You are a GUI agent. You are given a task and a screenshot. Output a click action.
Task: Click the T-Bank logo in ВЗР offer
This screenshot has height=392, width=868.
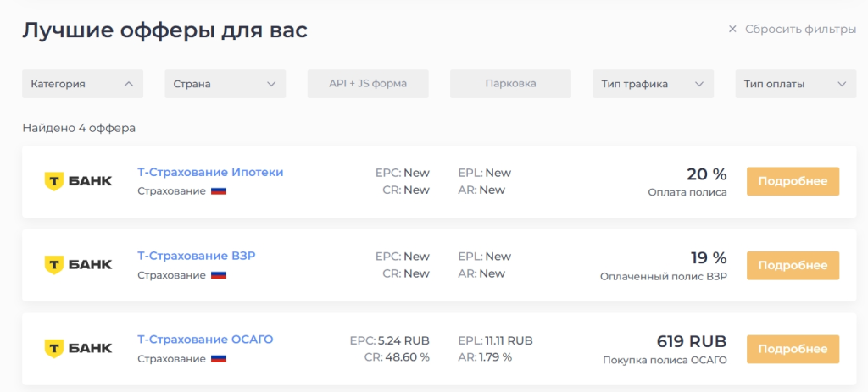point(78,265)
